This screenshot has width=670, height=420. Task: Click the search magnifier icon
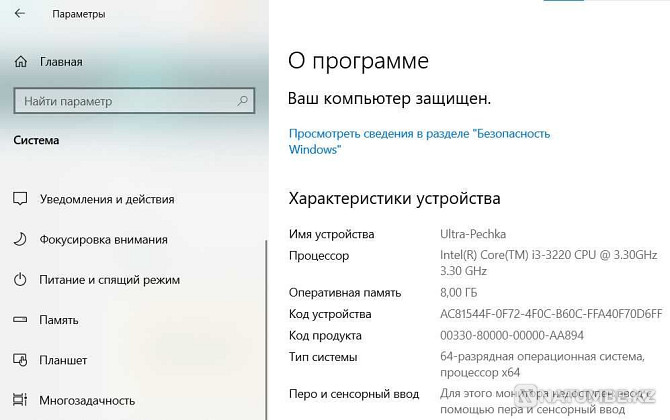coord(242,101)
